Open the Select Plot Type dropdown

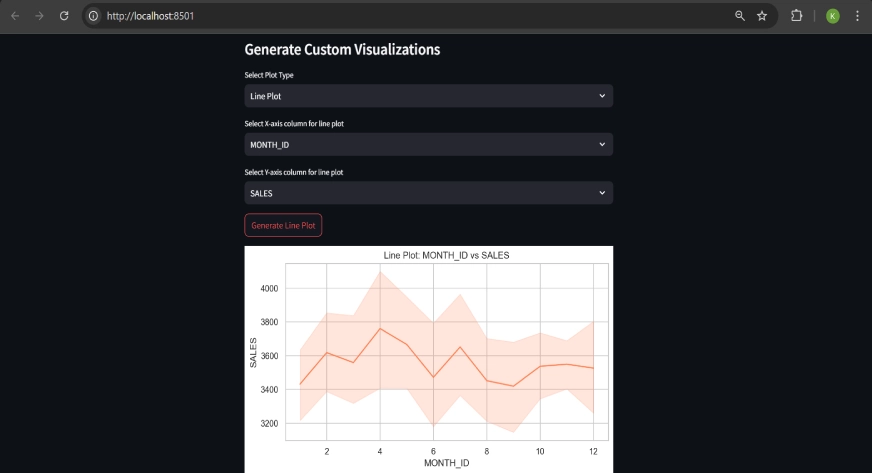pyautogui.click(x=429, y=96)
